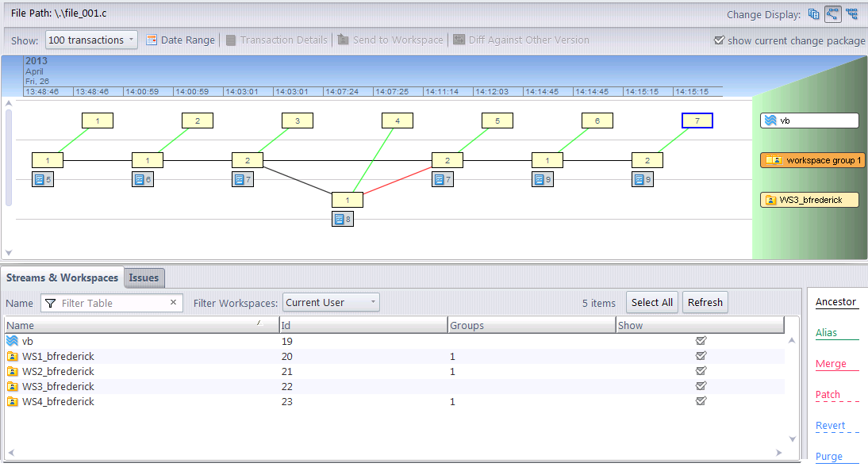Sort table by the Name column header

tap(141, 325)
